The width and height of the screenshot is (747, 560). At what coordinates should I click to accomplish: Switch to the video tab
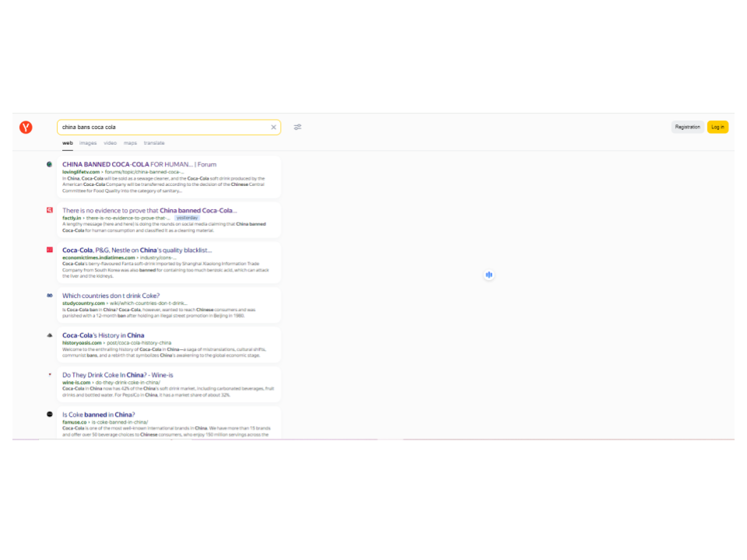[110, 143]
